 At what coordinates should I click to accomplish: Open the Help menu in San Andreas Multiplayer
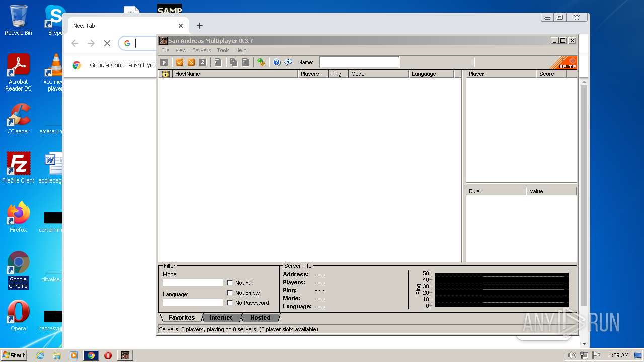click(241, 50)
